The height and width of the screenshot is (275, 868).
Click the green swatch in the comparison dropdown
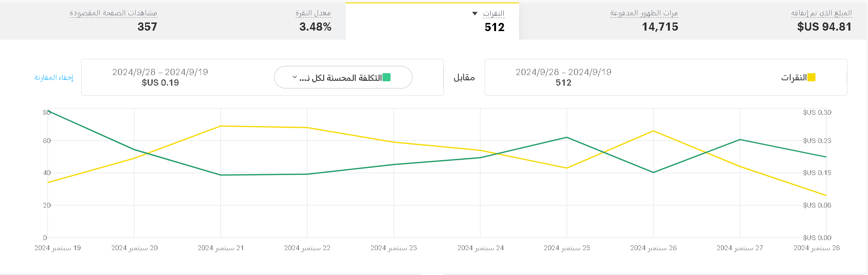click(x=387, y=77)
